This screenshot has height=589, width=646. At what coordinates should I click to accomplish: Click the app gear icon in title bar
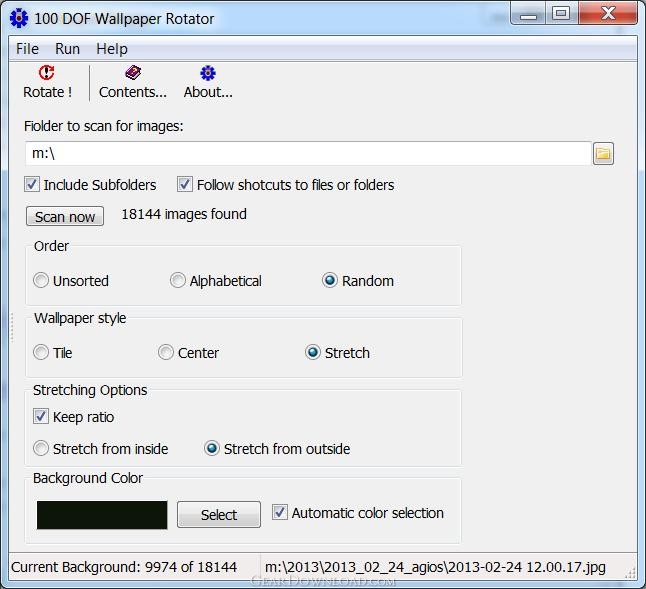click(x=19, y=18)
